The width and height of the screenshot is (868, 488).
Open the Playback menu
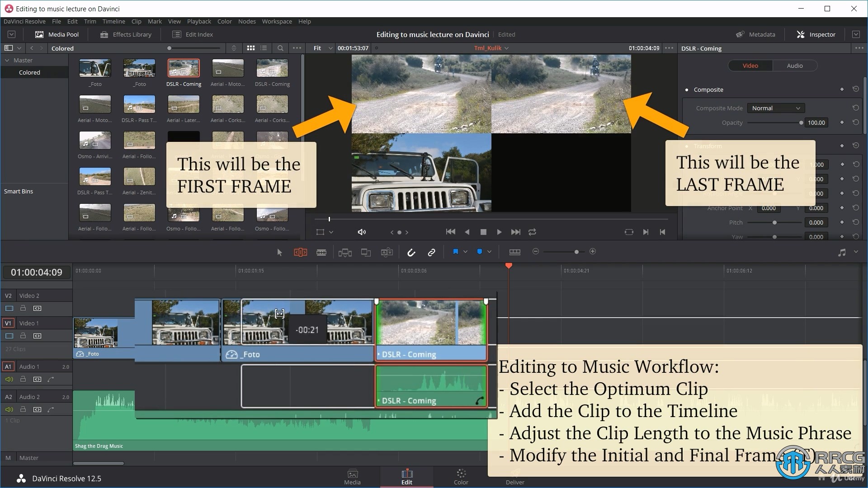199,21
